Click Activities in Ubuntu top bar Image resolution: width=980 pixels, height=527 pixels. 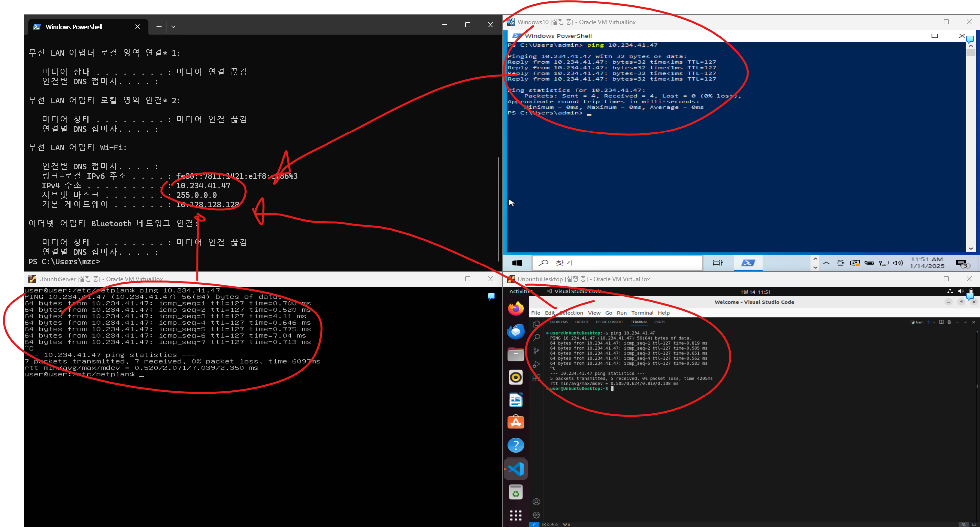[520, 292]
